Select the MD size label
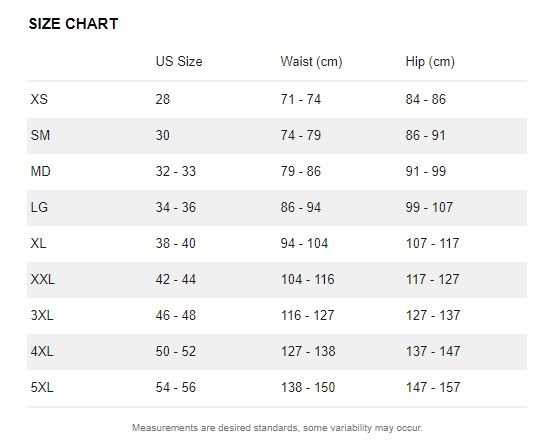Image resolution: width=550 pixels, height=444 pixels. tap(40, 171)
